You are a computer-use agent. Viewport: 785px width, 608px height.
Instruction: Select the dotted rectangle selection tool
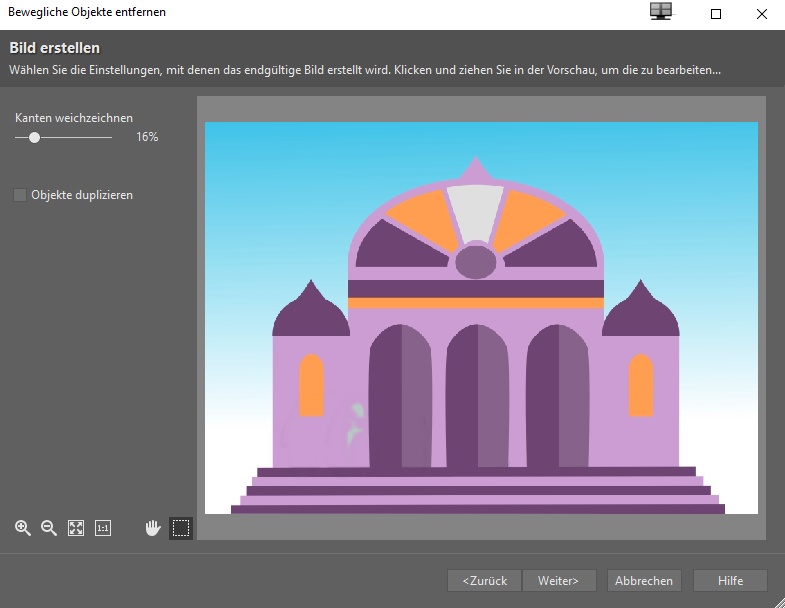(x=180, y=528)
